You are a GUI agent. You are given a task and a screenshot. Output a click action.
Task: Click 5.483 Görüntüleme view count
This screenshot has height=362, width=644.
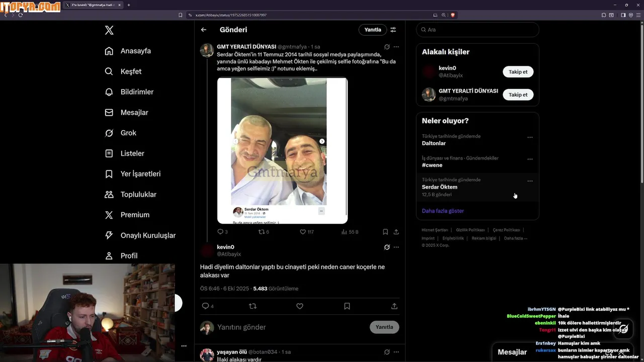coord(276,289)
